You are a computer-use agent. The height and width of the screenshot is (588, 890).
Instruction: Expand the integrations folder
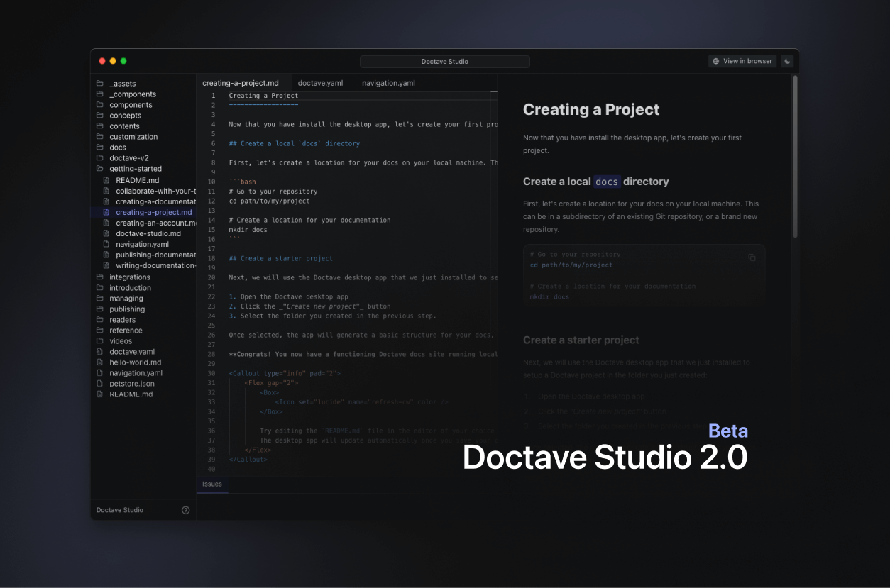[x=131, y=277]
